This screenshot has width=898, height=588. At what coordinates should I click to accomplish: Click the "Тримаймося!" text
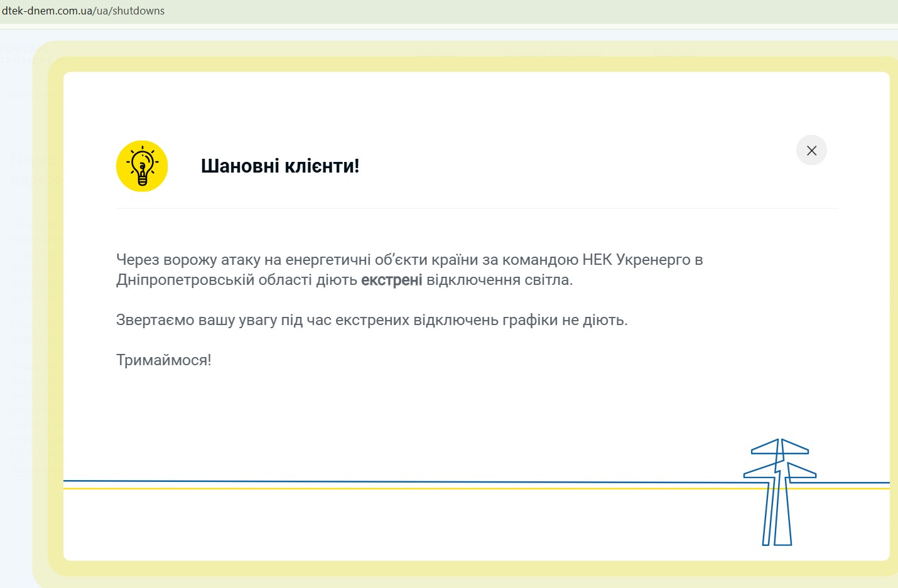click(164, 360)
